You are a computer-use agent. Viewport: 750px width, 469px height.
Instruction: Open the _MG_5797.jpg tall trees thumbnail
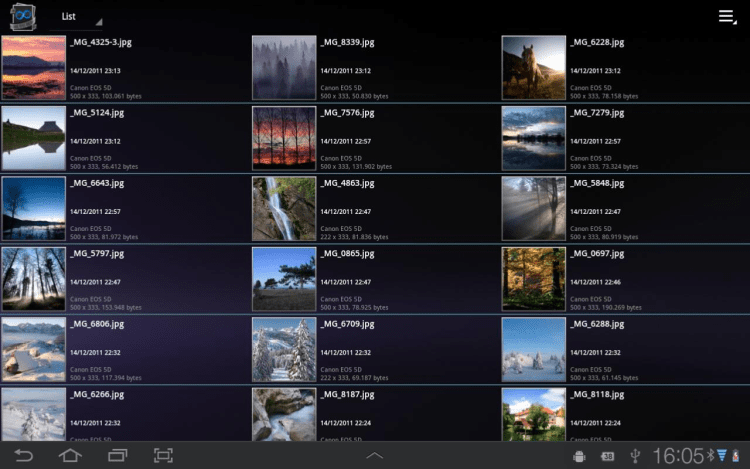tap(33, 279)
